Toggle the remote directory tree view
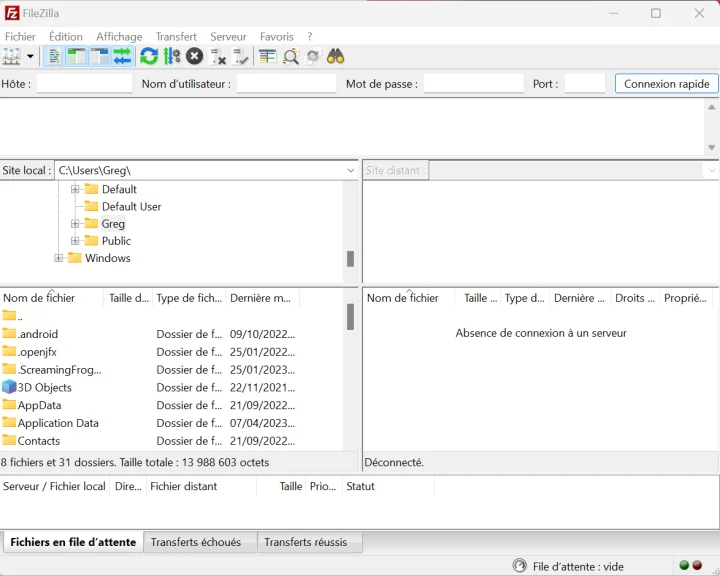Image resolution: width=720 pixels, height=576 pixels. click(x=99, y=57)
